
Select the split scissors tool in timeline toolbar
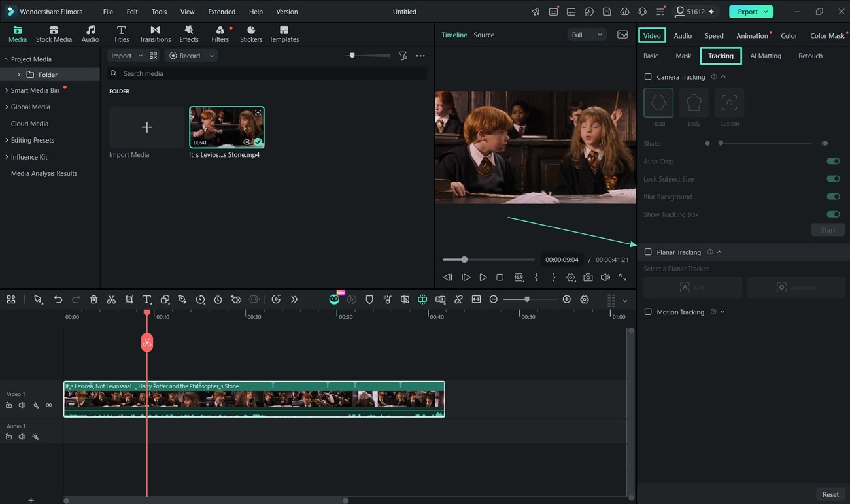click(111, 299)
